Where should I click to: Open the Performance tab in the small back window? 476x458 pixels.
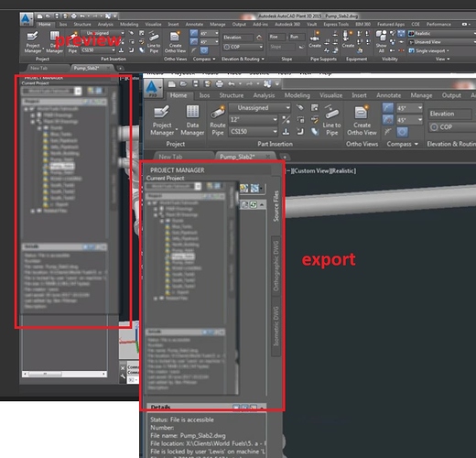pyautogui.click(x=438, y=24)
